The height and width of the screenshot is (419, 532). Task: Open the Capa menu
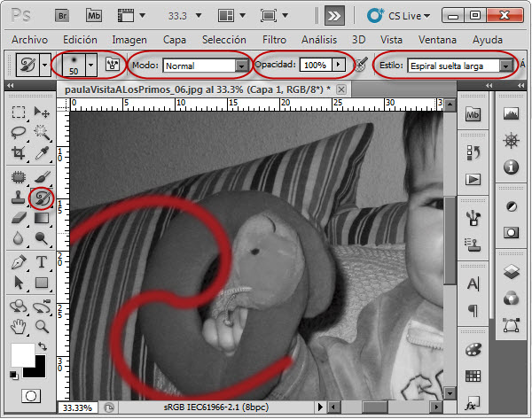pyautogui.click(x=175, y=40)
